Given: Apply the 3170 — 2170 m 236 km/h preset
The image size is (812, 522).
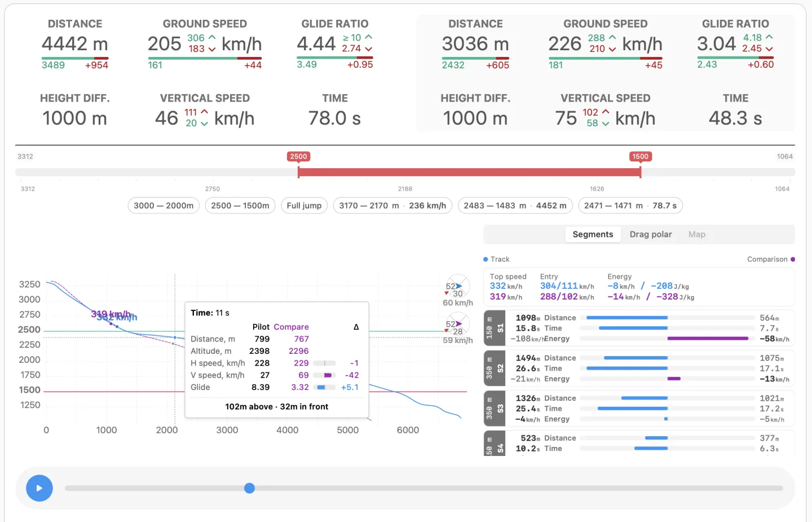Looking at the screenshot, I should [x=392, y=205].
